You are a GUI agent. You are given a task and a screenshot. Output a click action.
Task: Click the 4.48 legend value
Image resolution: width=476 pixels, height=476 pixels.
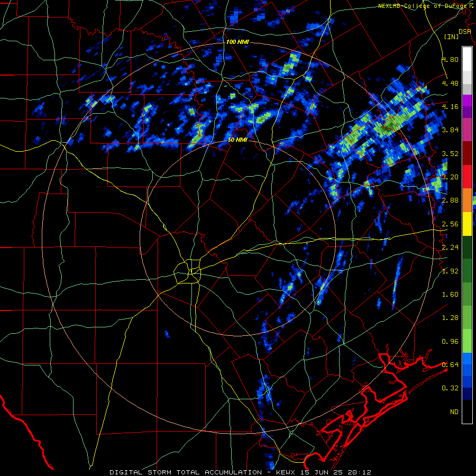tap(450, 83)
